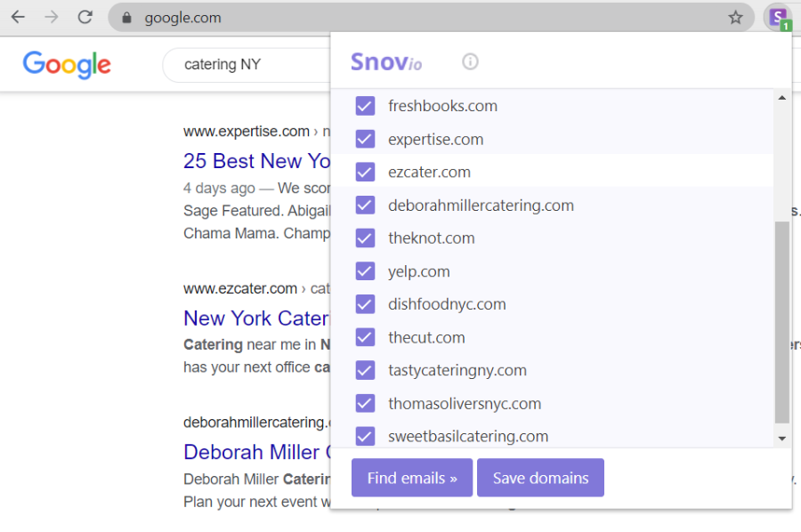Click the freshbooks.com domain text

[x=442, y=106]
